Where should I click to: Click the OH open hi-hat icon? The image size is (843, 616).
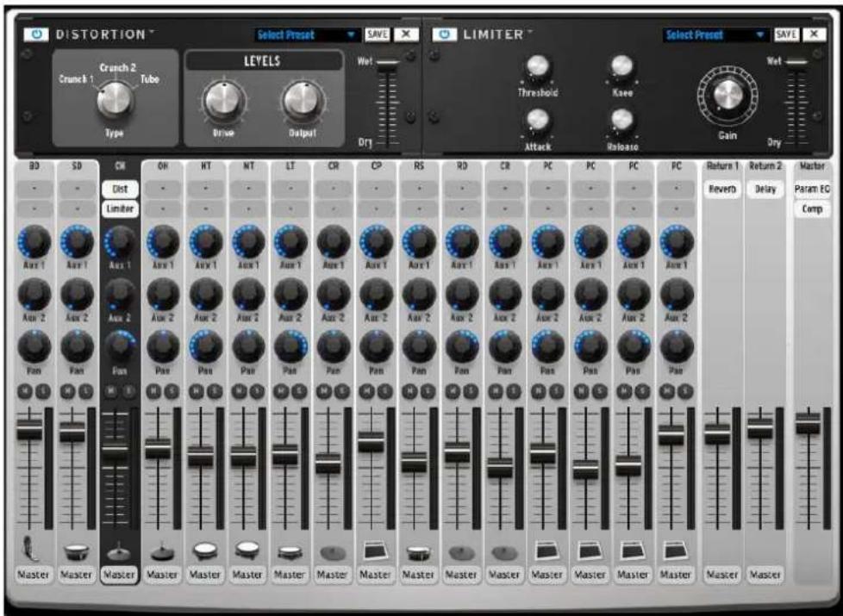coord(162,551)
